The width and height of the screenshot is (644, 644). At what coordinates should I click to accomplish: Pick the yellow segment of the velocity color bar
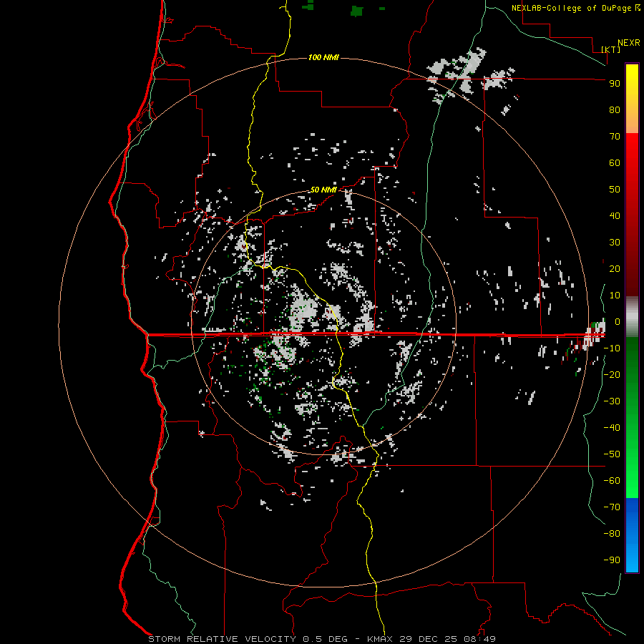(x=632, y=99)
